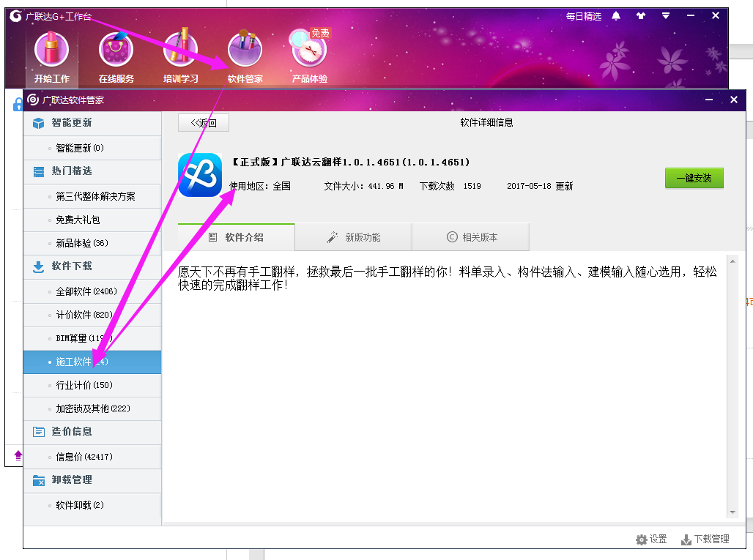Image resolution: width=753 pixels, height=560 pixels.
Task: Click 卸载管理 section header
Action: pyautogui.click(x=92, y=480)
